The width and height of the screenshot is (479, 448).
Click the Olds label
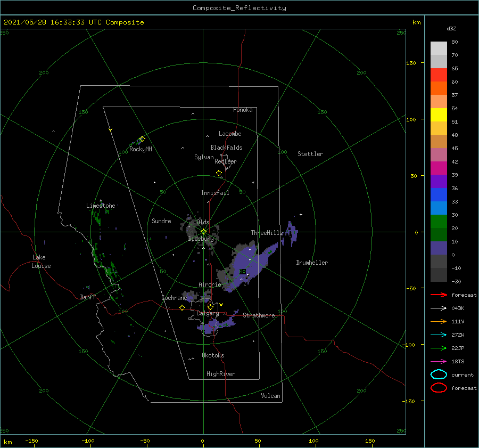tap(203, 222)
